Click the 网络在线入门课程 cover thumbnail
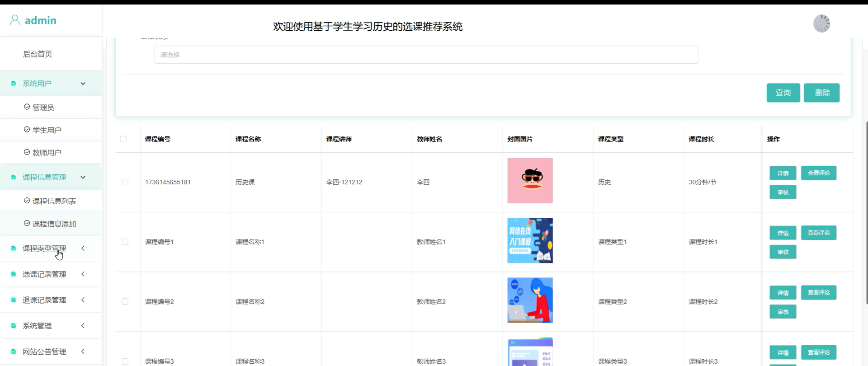The width and height of the screenshot is (868, 366). pyautogui.click(x=530, y=240)
